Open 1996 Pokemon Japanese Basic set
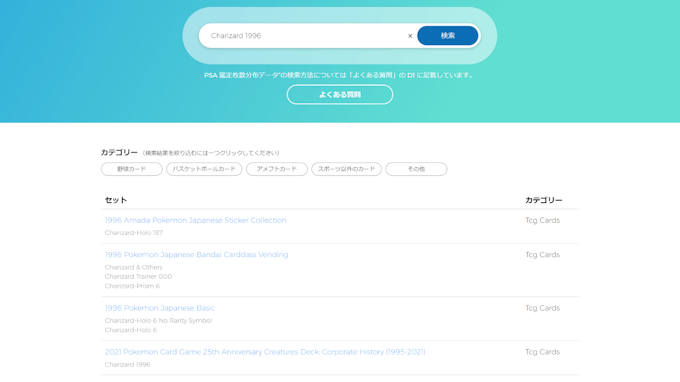The height and width of the screenshot is (382, 680). point(160,308)
